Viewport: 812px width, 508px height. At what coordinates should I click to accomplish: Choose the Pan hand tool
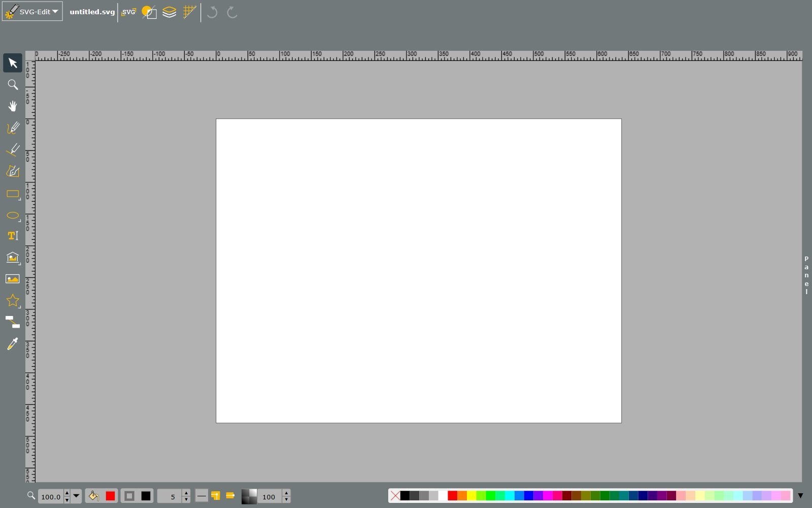[13, 106]
